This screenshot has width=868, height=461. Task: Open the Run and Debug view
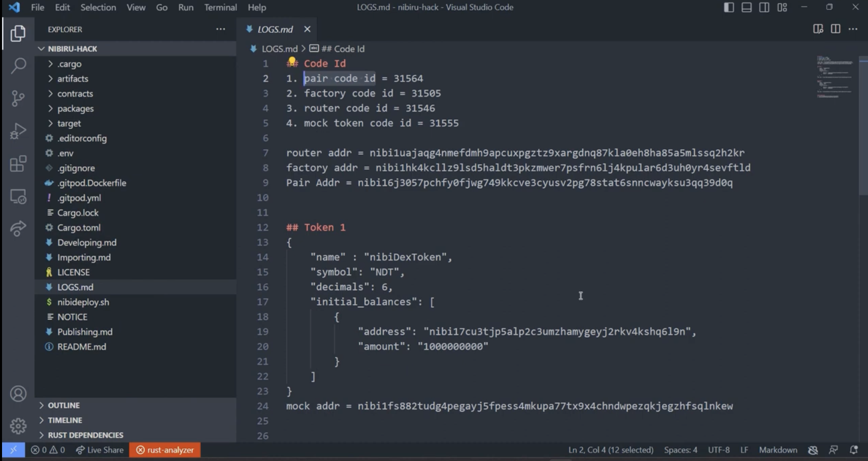[x=18, y=131]
